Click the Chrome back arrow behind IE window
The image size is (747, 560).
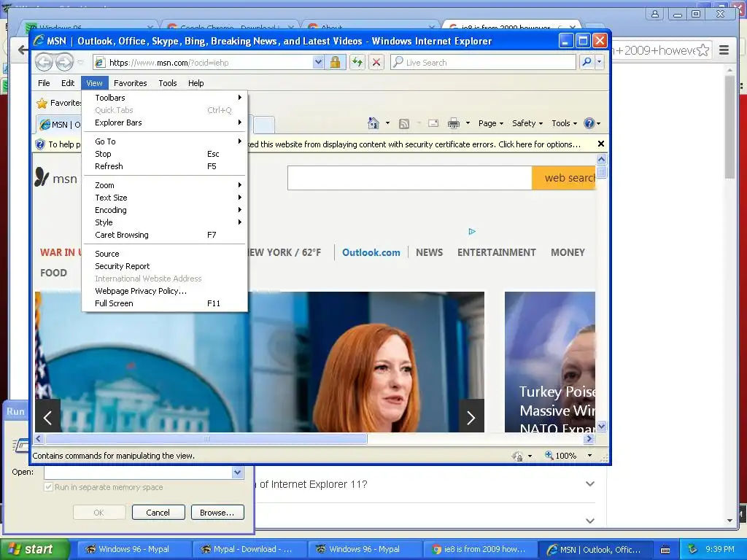23,50
